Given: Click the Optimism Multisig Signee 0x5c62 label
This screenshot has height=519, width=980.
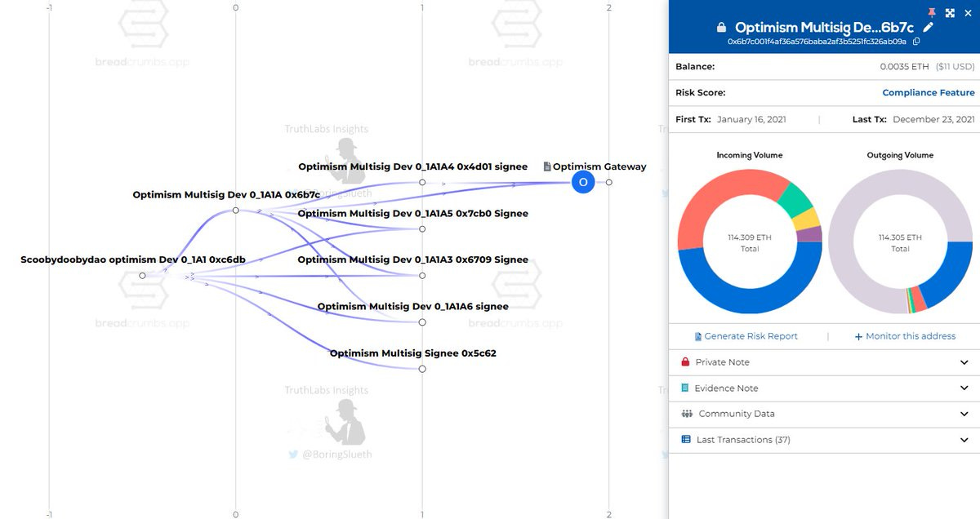Looking at the screenshot, I should [412, 353].
